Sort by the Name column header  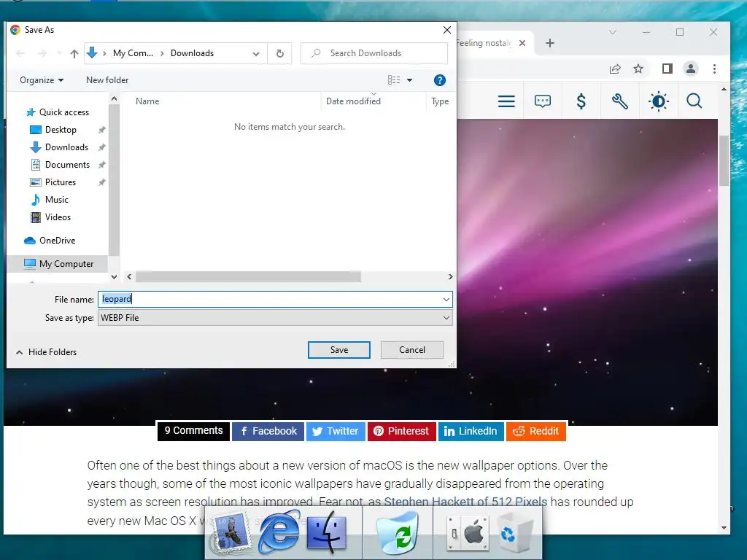point(147,101)
